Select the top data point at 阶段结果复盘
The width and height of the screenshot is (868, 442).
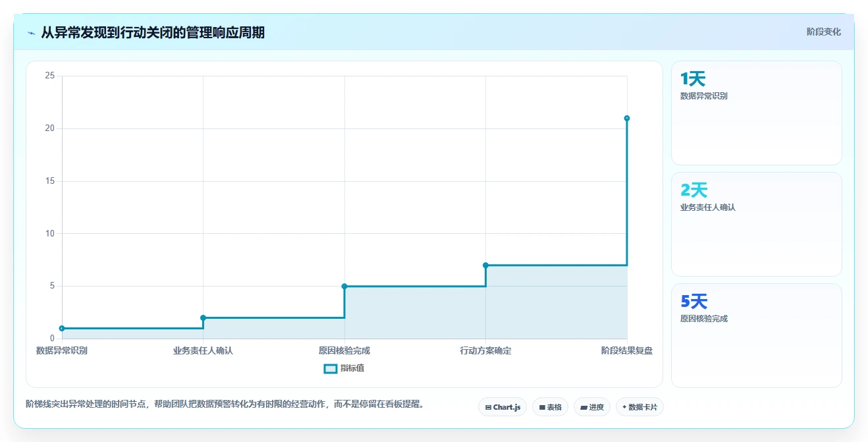[627, 118]
